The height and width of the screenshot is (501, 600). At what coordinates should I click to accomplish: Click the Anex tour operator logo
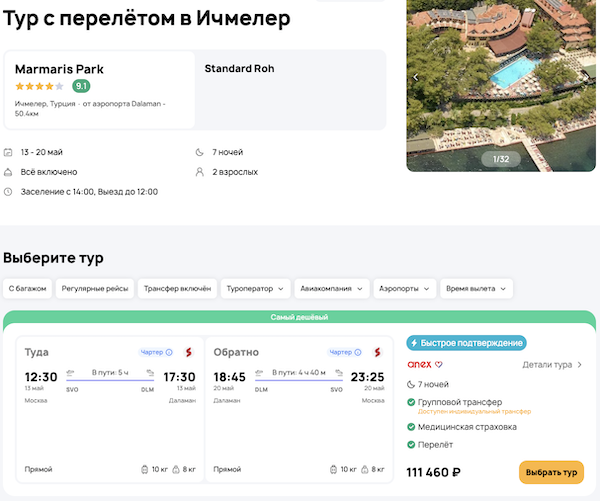point(420,364)
